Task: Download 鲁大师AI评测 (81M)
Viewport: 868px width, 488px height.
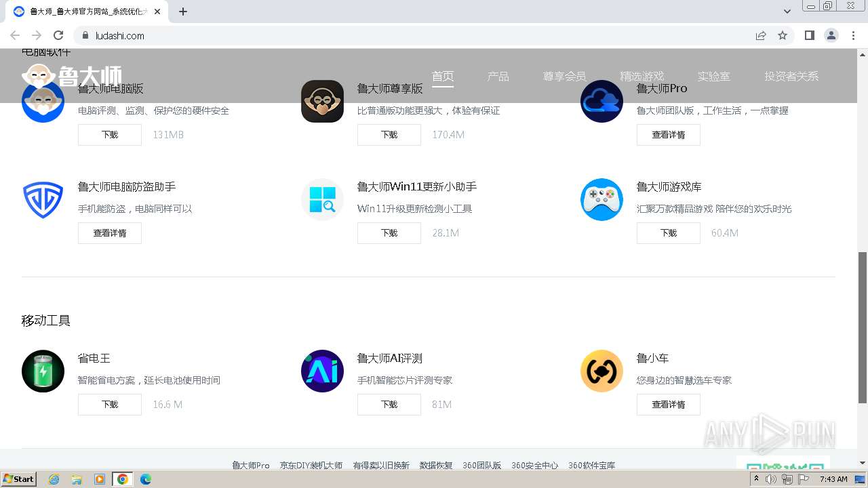Action: pyautogui.click(x=389, y=405)
